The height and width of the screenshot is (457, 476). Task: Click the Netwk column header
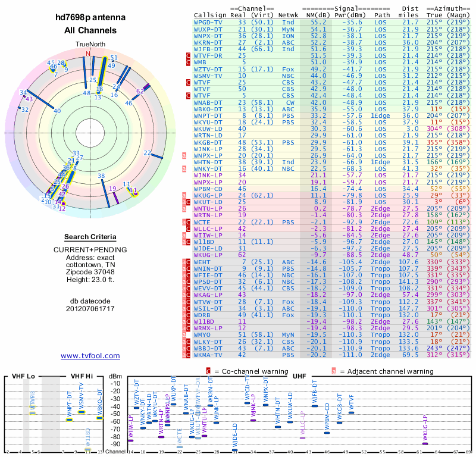[288, 15]
